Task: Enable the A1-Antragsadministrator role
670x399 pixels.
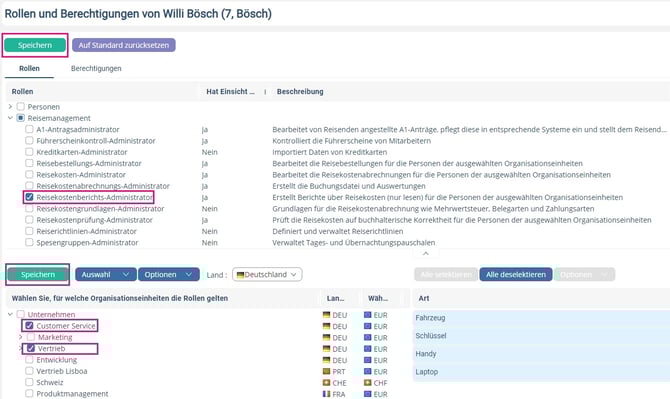Action: click(29, 129)
